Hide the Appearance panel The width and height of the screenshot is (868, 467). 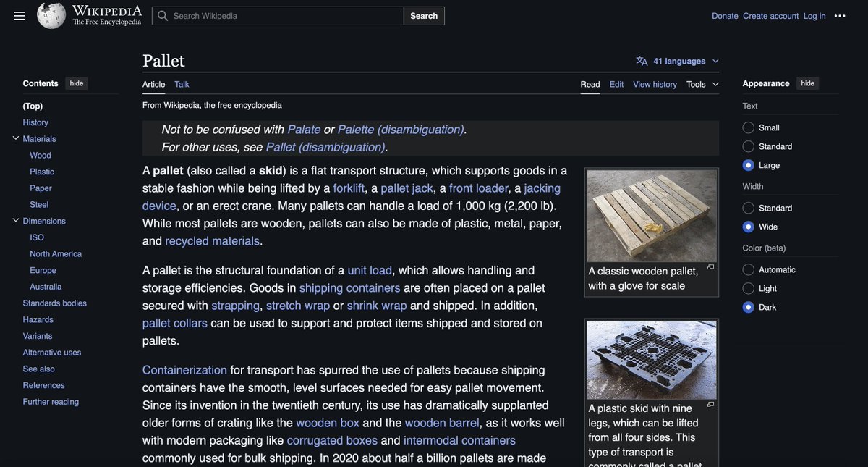click(x=808, y=83)
